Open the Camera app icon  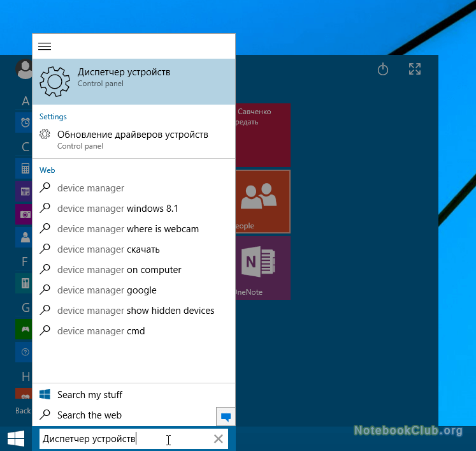click(x=24, y=214)
